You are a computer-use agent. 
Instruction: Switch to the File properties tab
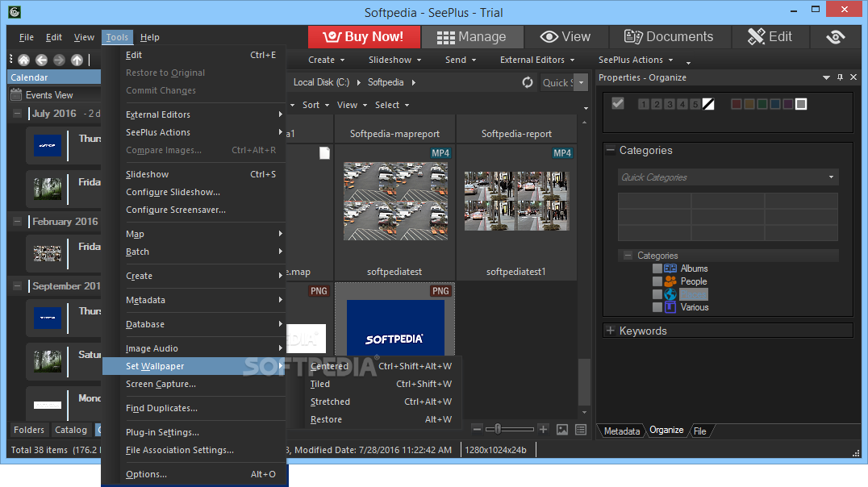[x=699, y=431]
